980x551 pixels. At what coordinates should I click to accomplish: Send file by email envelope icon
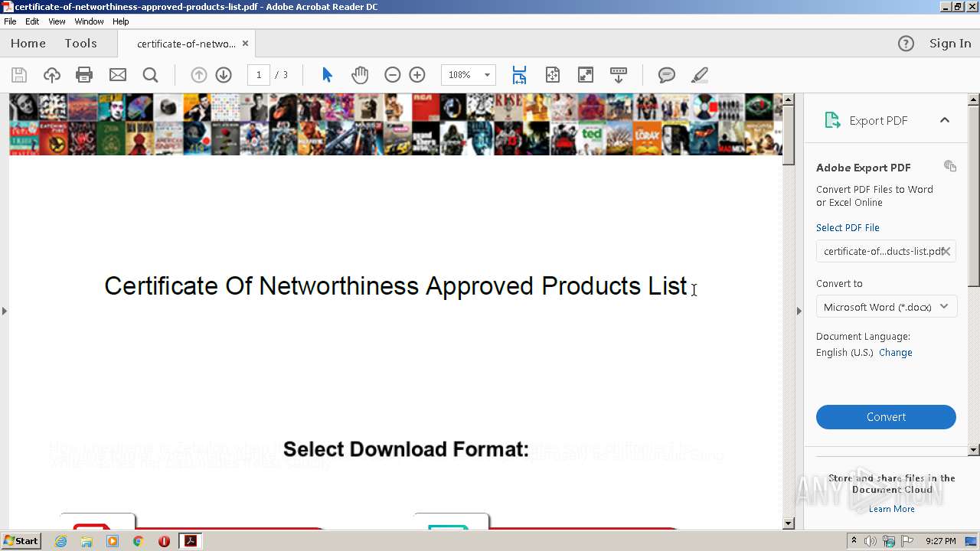click(x=117, y=75)
